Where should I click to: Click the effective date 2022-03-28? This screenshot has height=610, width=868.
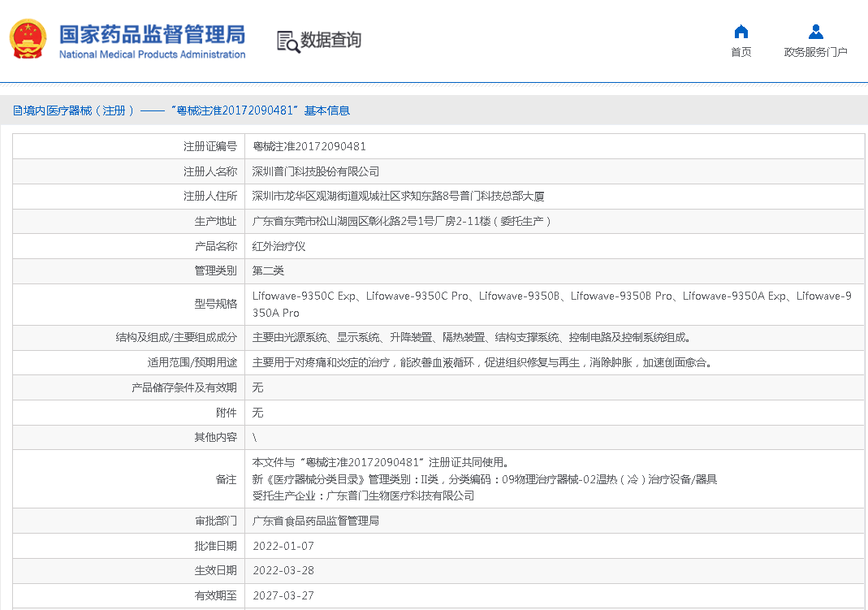coord(283,570)
